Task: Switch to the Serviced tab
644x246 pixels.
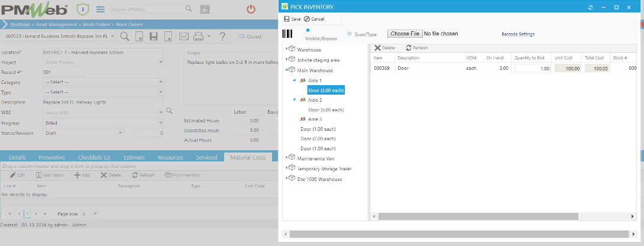Action: coord(206,157)
